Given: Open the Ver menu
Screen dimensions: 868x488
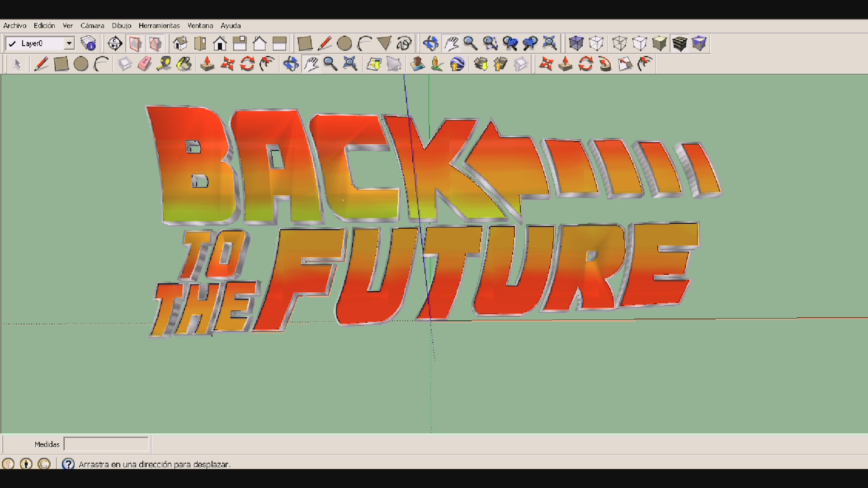Looking at the screenshot, I should click(68, 26).
